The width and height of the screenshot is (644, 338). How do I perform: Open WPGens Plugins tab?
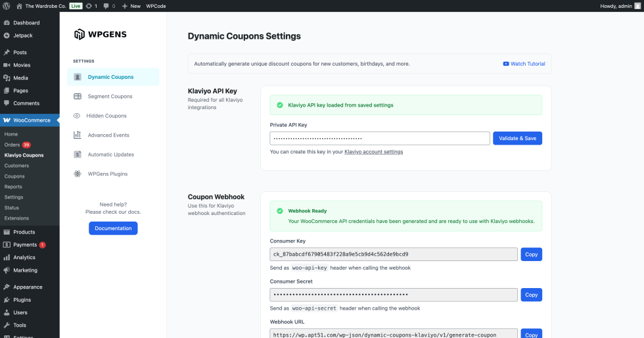click(x=113, y=174)
